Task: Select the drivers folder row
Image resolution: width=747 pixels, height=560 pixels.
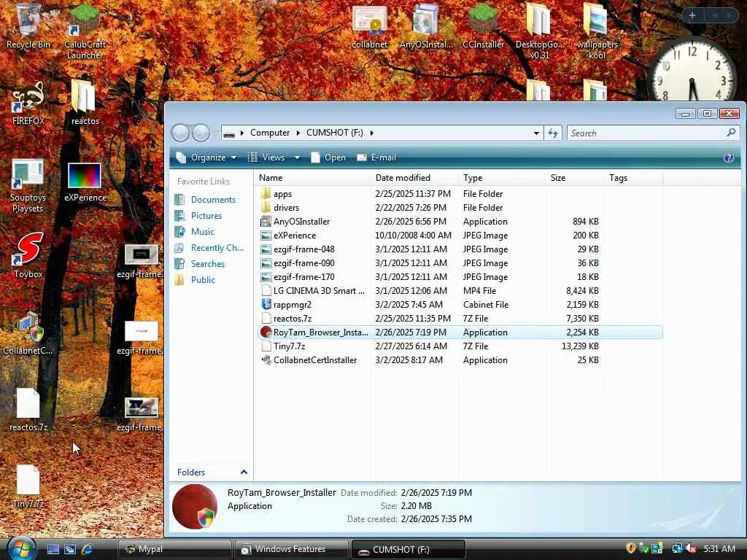Action: (460, 208)
